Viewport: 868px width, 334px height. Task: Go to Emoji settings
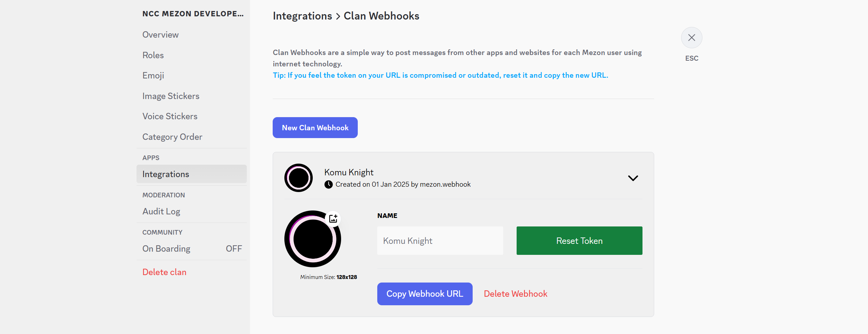153,76
